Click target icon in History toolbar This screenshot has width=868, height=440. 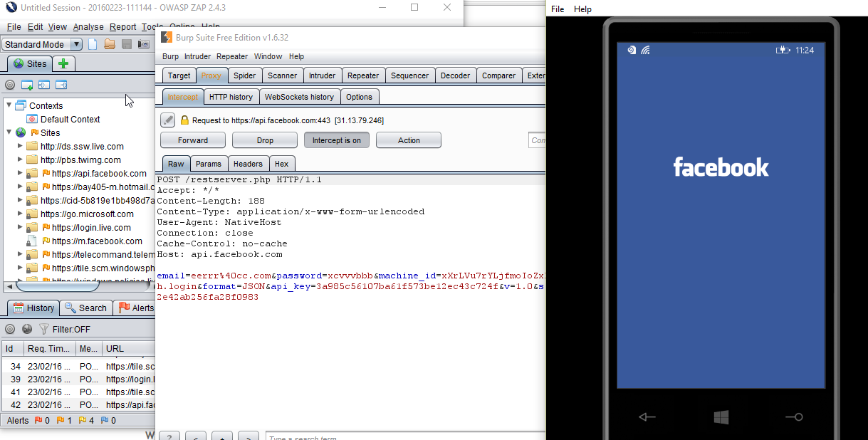(x=10, y=329)
